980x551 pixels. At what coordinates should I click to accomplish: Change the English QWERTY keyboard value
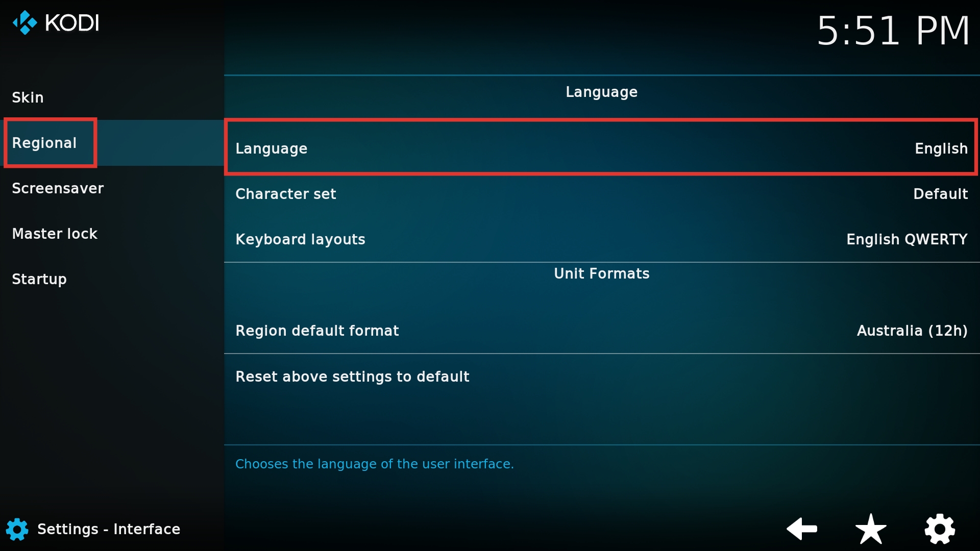pyautogui.click(x=907, y=239)
